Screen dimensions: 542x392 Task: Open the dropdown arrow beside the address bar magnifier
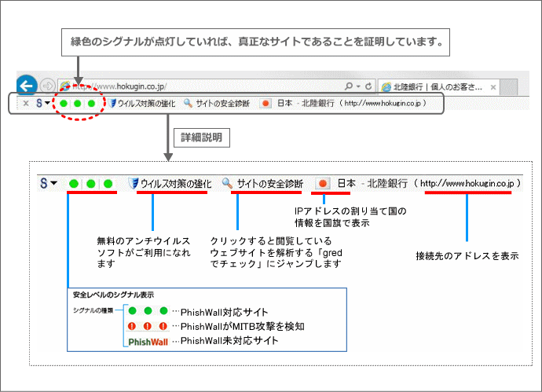tap(358, 86)
